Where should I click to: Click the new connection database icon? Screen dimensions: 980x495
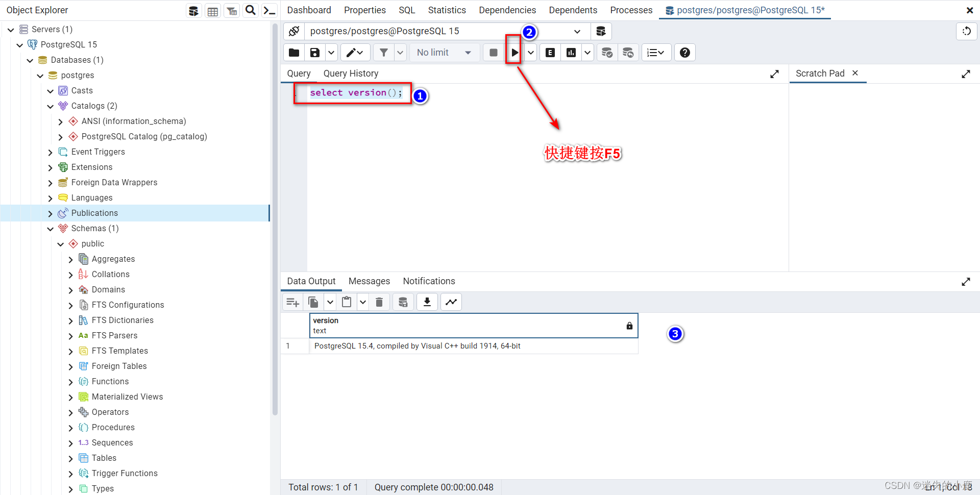click(601, 31)
